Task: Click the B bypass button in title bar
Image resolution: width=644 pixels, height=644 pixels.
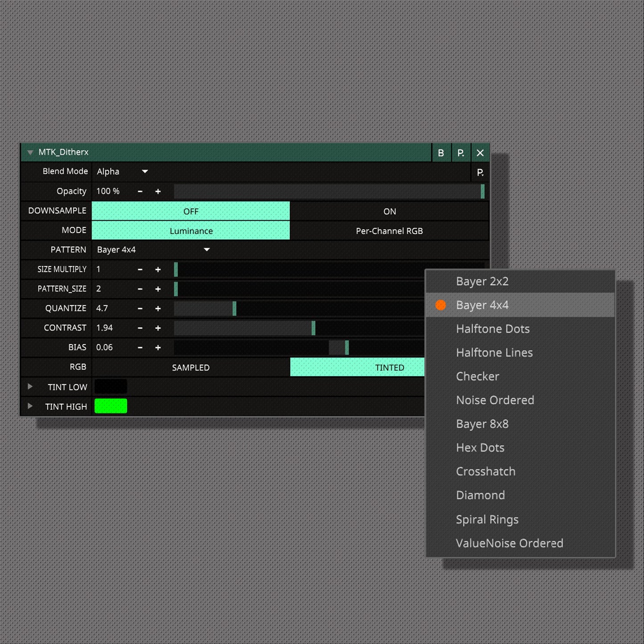Action: pos(441,152)
